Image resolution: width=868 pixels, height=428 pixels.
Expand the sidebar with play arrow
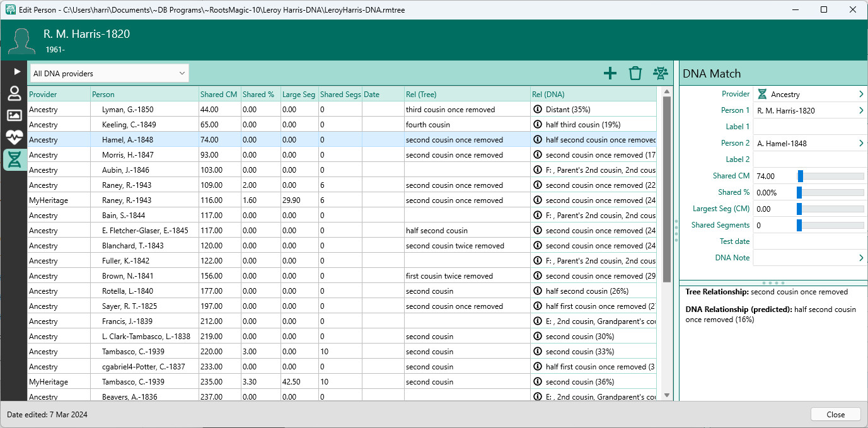pos(16,72)
